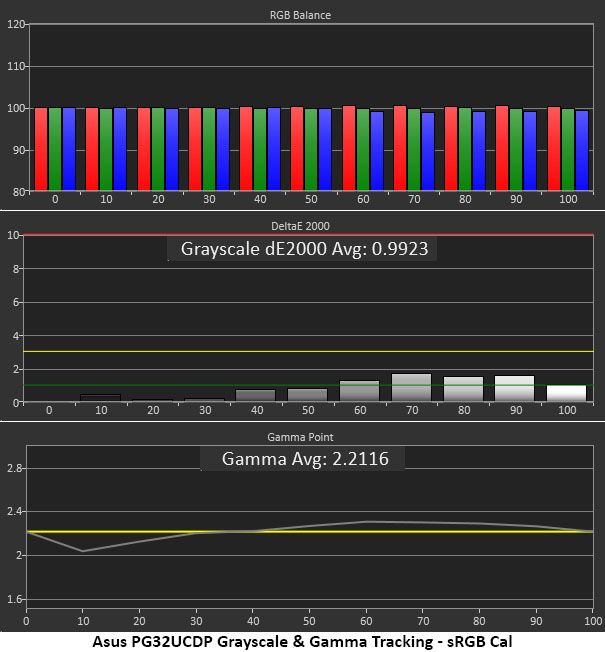The image size is (605, 652).
Task: Click the DeltaE bar at 40
Action: tap(255, 395)
